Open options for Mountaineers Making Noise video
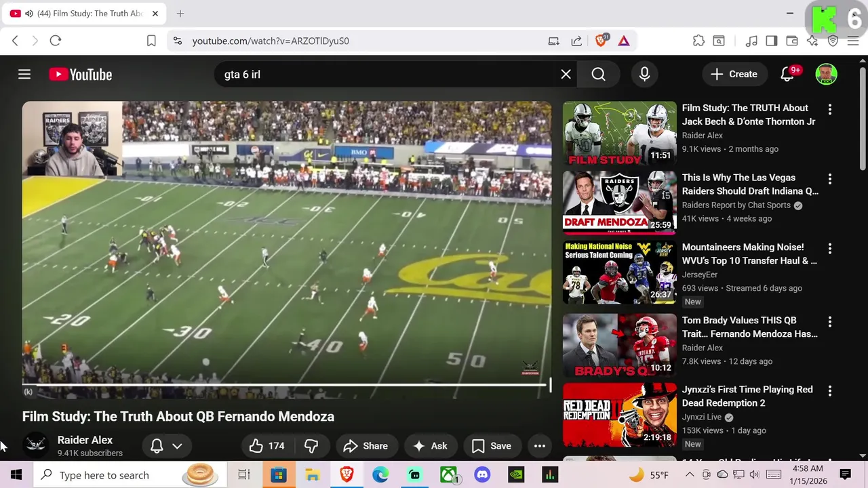Image resolution: width=868 pixels, height=488 pixels. coord(829,249)
